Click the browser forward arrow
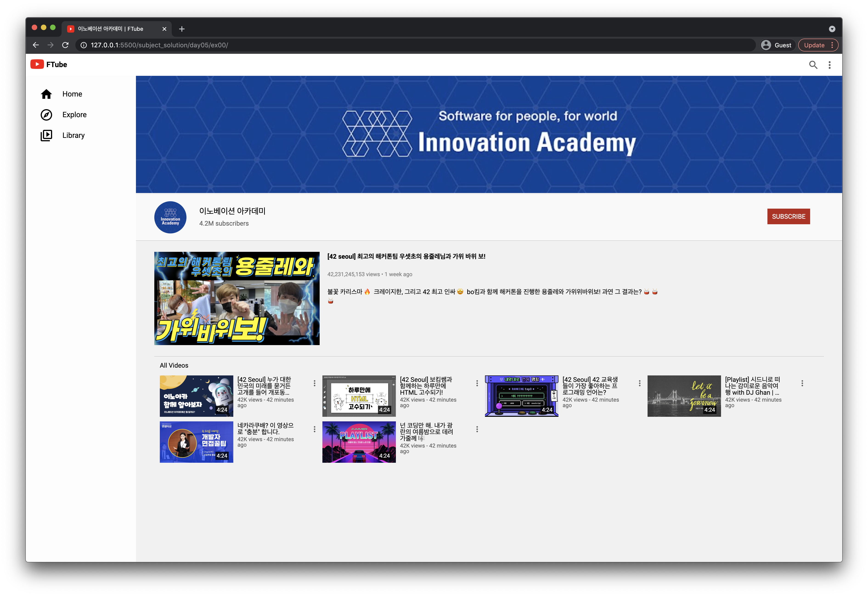The width and height of the screenshot is (868, 596). point(51,45)
